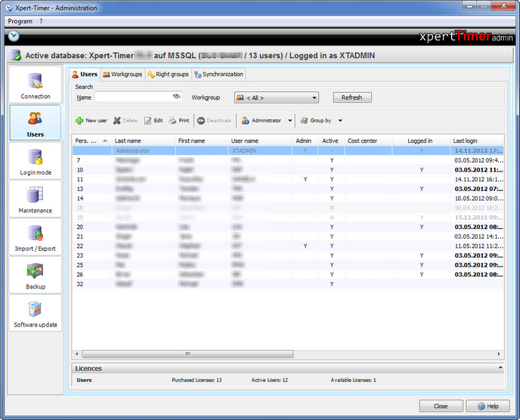Click the Help button
The height and width of the screenshot is (420, 520).
click(x=487, y=406)
